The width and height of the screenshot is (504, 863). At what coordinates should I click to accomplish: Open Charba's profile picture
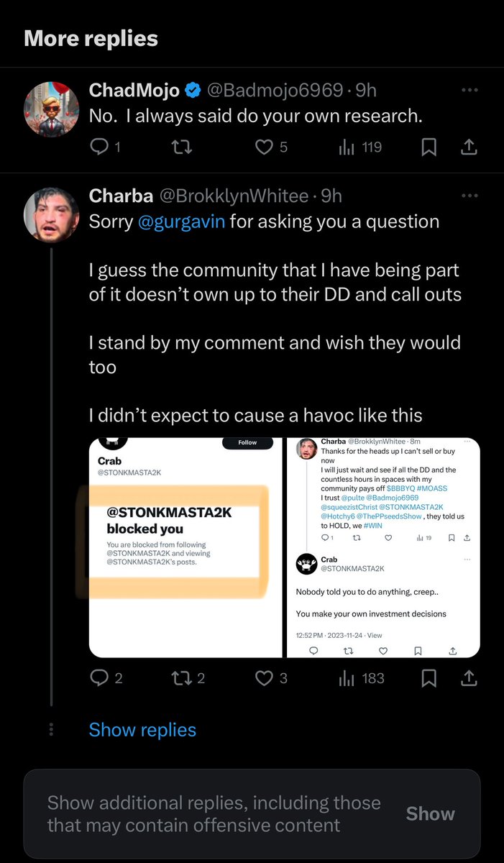52,214
